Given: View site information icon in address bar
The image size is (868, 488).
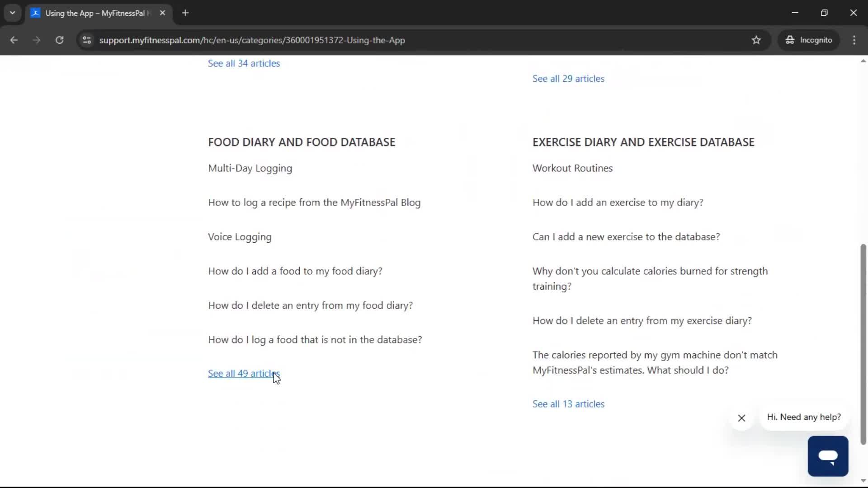Looking at the screenshot, I should 87,40.
